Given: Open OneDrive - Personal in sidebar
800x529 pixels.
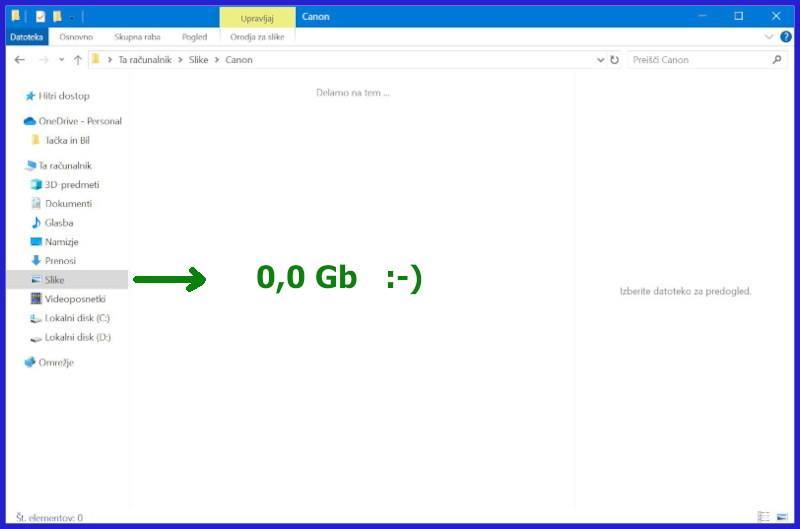Looking at the screenshot, I should (x=80, y=121).
